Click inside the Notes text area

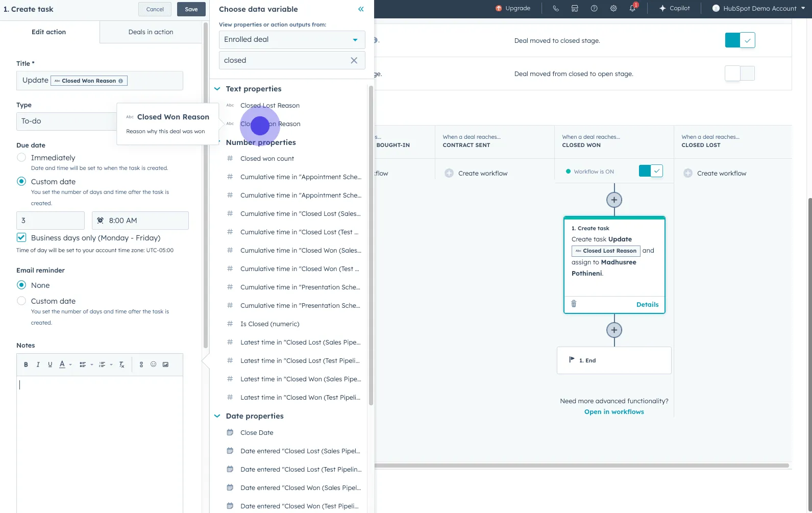(100, 444)
